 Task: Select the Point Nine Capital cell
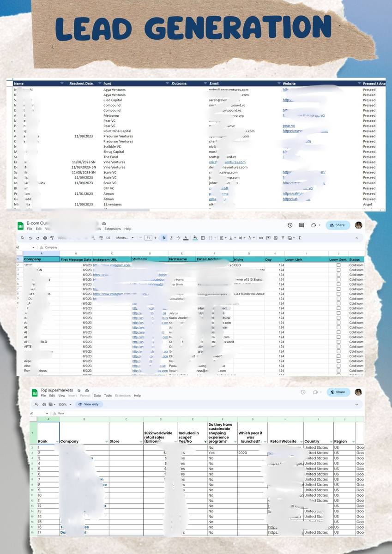point(117,131)
